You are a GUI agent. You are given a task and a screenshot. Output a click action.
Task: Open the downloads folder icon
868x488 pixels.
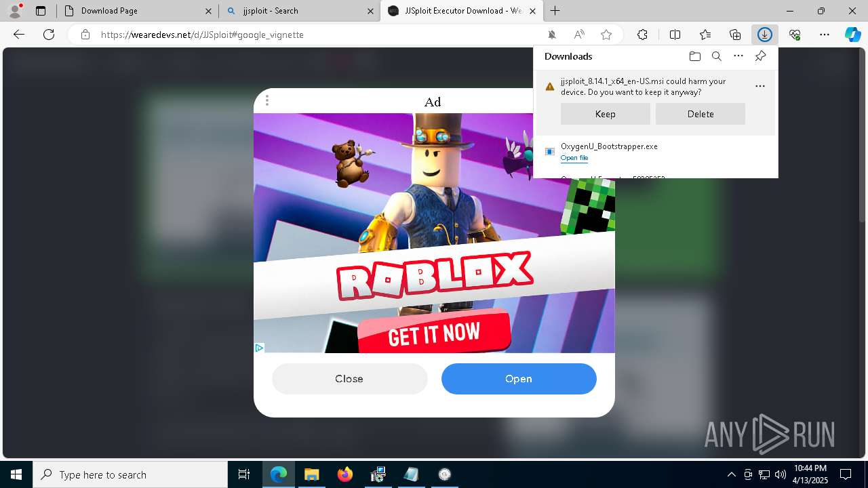694,56
